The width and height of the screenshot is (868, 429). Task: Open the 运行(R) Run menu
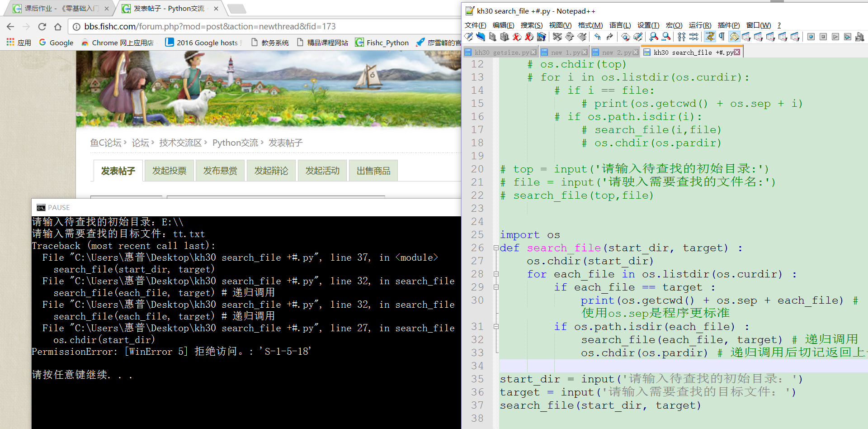click(700, 25)
